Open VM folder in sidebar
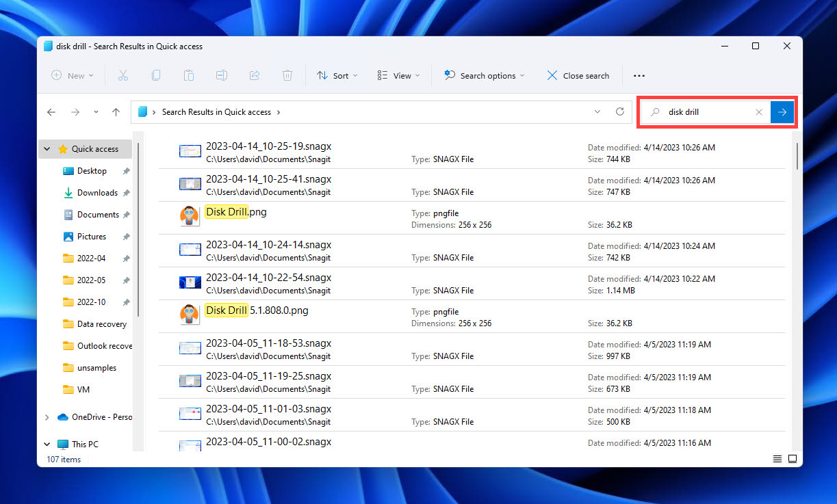This screenshot has width=837, height=504. pyautogui.click(x=83, y=390)
